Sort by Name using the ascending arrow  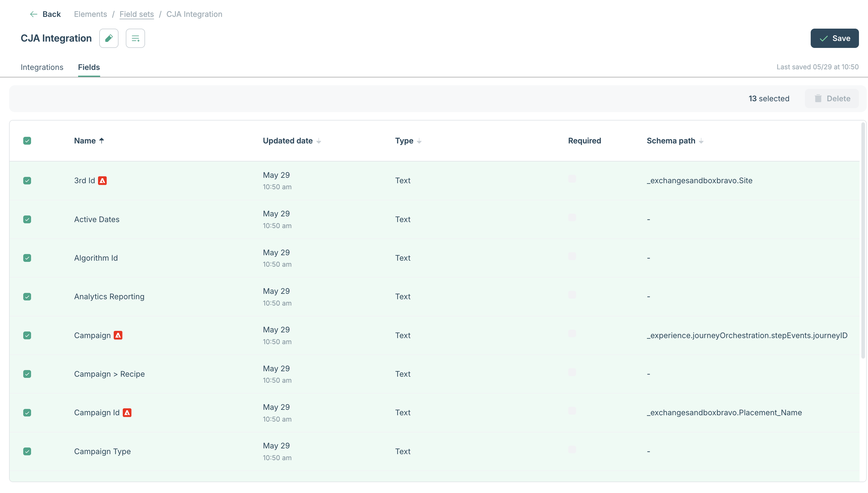point(102,140)
